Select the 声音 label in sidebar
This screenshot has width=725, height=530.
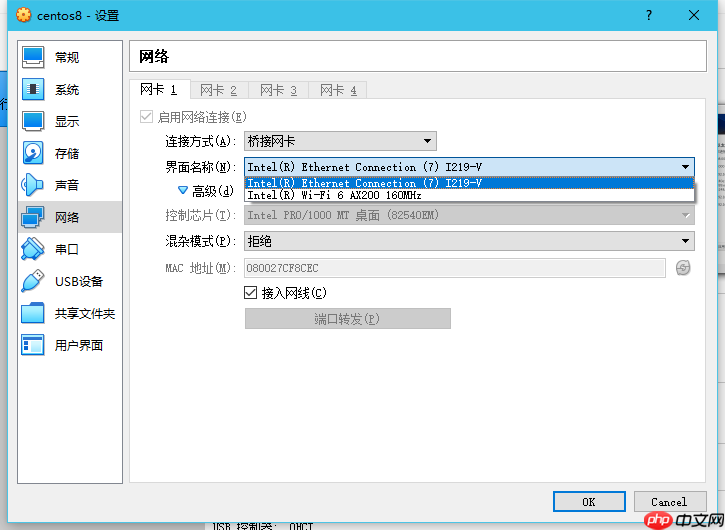(67, 185)
